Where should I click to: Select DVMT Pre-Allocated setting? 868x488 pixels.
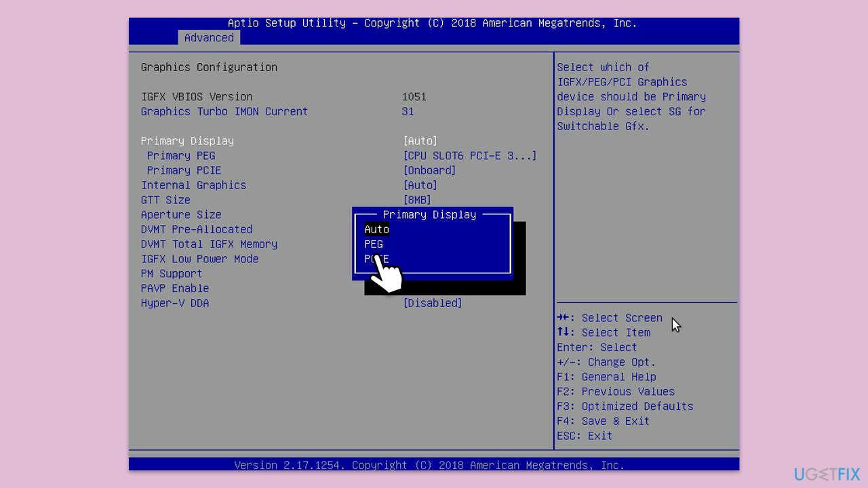[x=197, y=230]
